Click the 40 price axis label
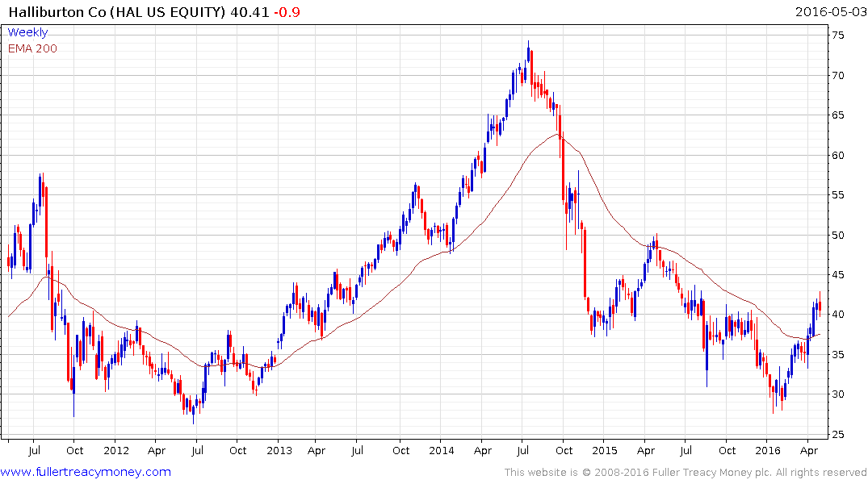The image size is (868, 484). (x=837, y=314)
